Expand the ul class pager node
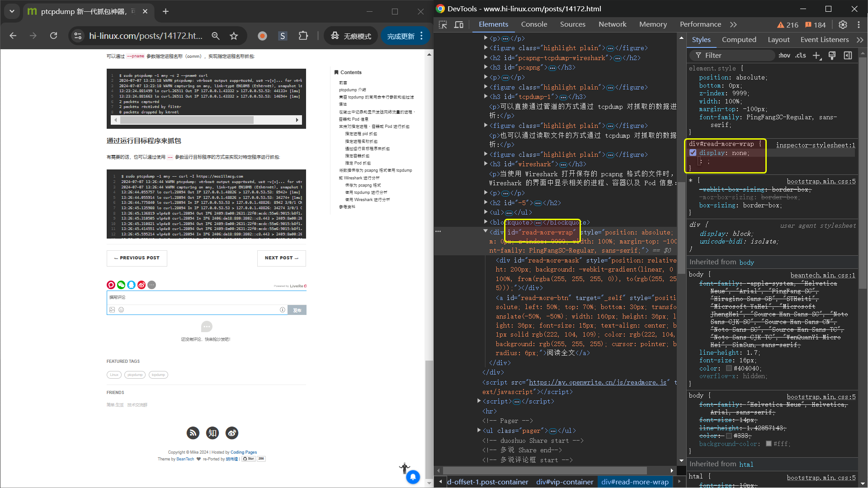This screenshot has height=488, width=868. [x=479, y=430]
